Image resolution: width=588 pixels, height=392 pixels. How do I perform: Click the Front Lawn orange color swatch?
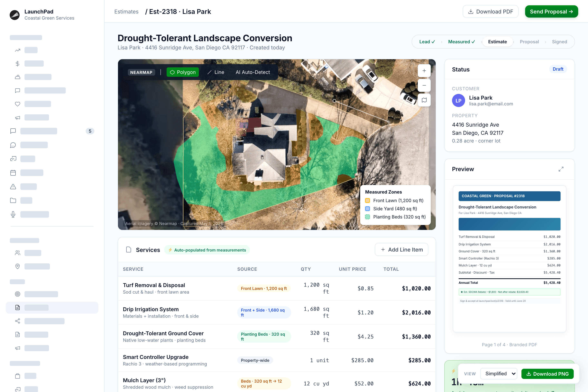(367, 200)
